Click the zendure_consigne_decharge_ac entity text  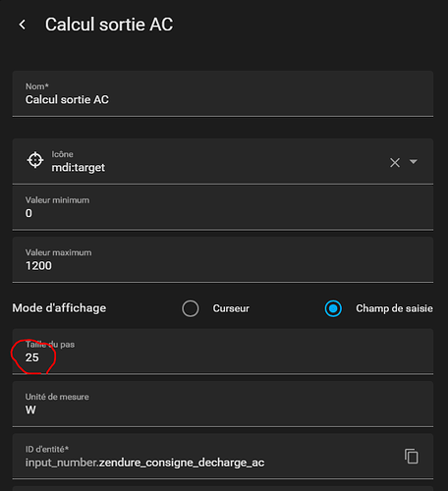182,463
